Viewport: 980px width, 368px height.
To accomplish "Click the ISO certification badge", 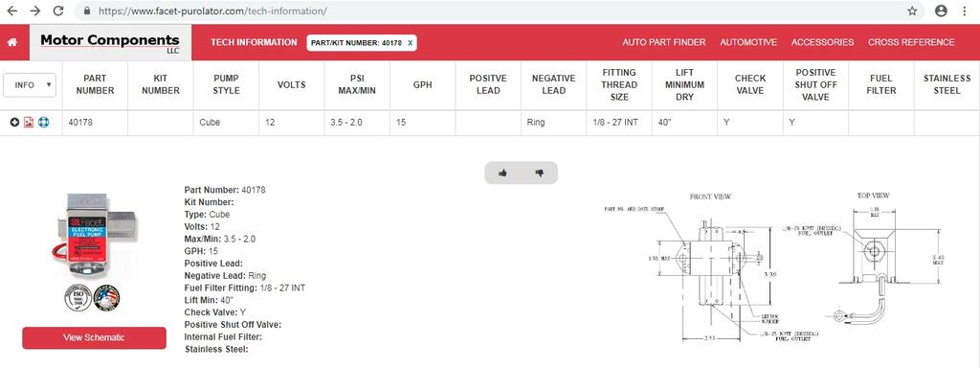I will click(x=78, y=298).
